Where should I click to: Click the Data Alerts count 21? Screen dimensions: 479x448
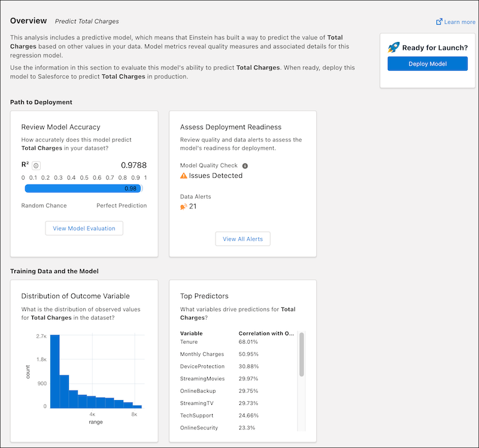click(x=193, y=207)
